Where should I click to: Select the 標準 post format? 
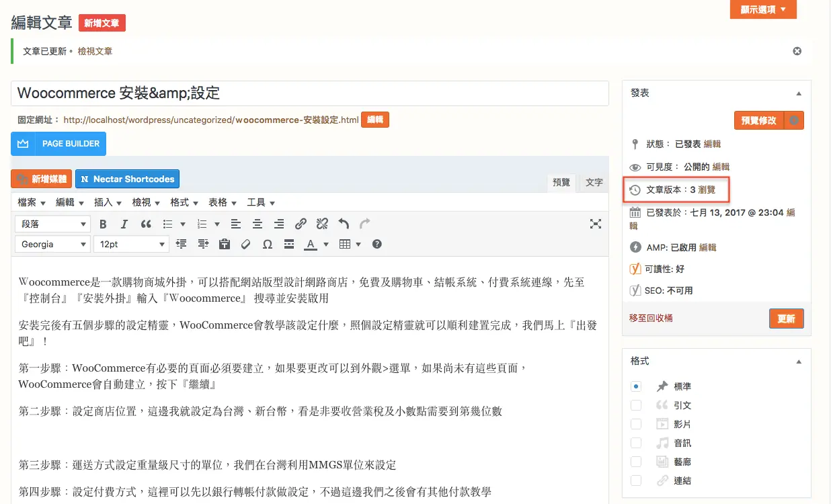pyautogui.click(x=636, y=386)
